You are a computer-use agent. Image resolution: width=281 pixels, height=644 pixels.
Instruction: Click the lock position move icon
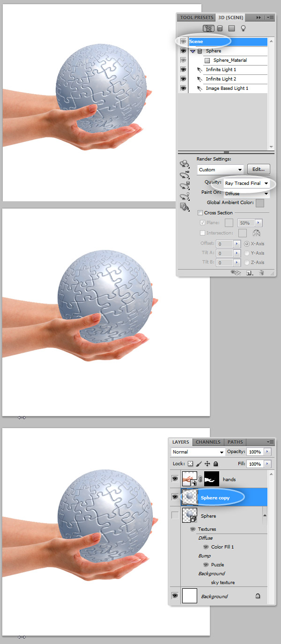pos(207,464)
